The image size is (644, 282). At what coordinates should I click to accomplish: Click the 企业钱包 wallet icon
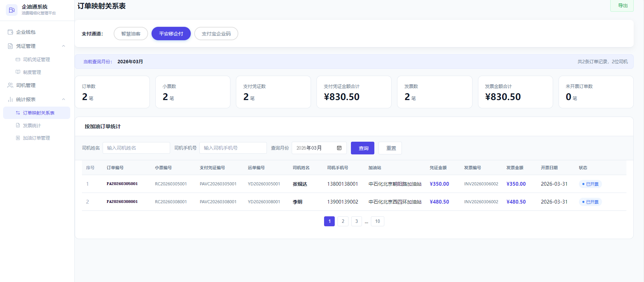point(10,32)
